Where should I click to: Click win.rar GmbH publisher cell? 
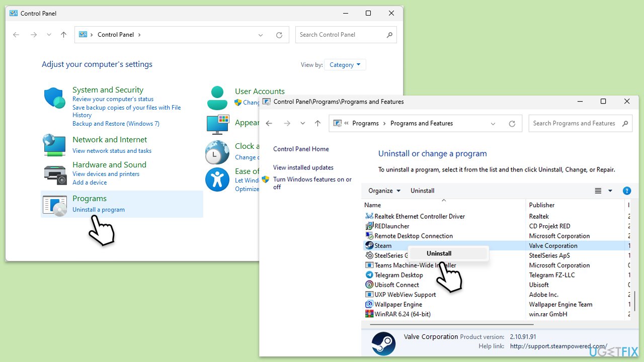tap(548, 314)
